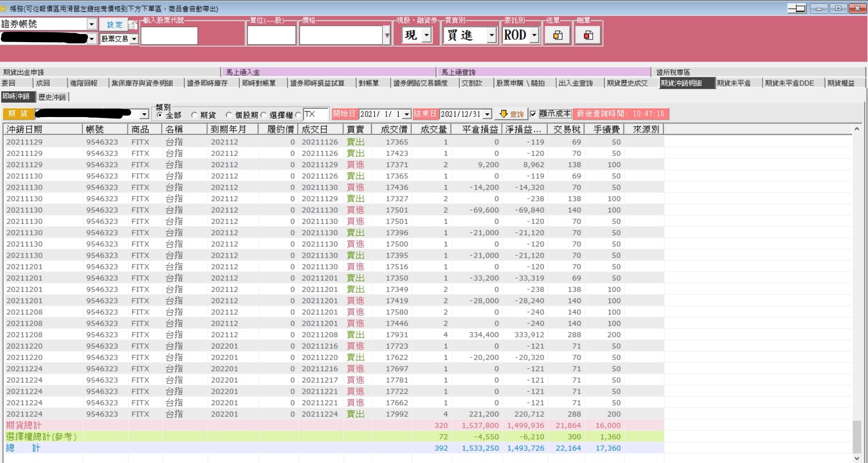Click the 送單 submit order icon
Image resolution: width=868 pixels, height=463 pixels.
(x=558, y=35)
